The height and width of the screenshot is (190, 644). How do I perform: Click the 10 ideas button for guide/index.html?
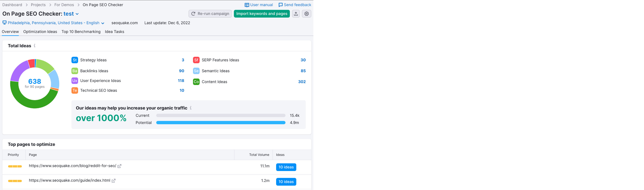point(286,182)
